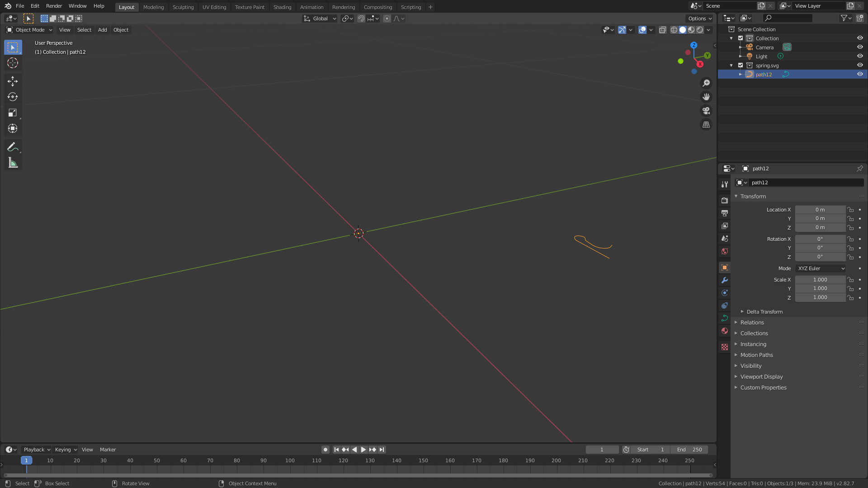
Task: Hide the Light in outliner
Action: [x=860, y=56]
